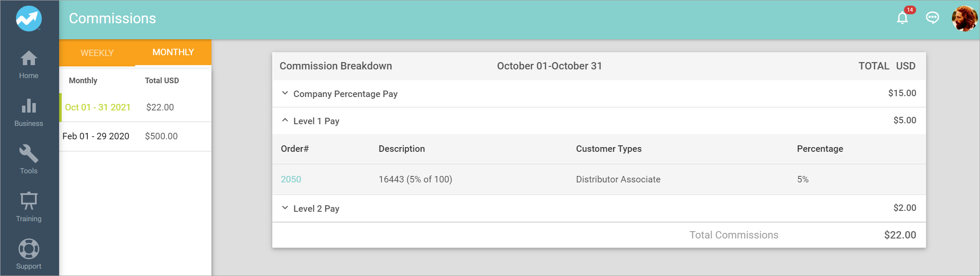This screenshot has height=276, width=980.
Task: Open the Home section icon
Action: tap(29, 59)
